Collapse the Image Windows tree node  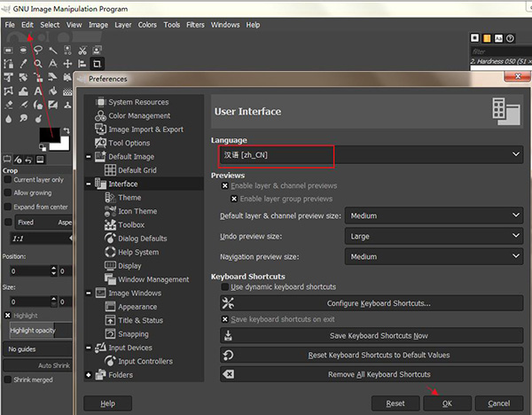(x=89, y=294)
